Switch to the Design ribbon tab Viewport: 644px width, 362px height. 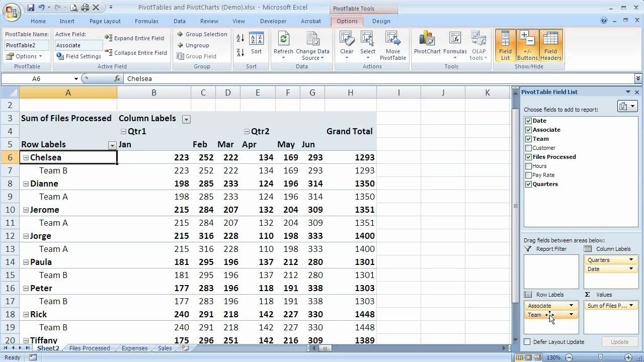(381, 21)
